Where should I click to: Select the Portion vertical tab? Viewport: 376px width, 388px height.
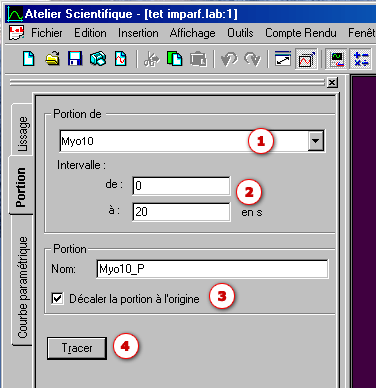21,185
